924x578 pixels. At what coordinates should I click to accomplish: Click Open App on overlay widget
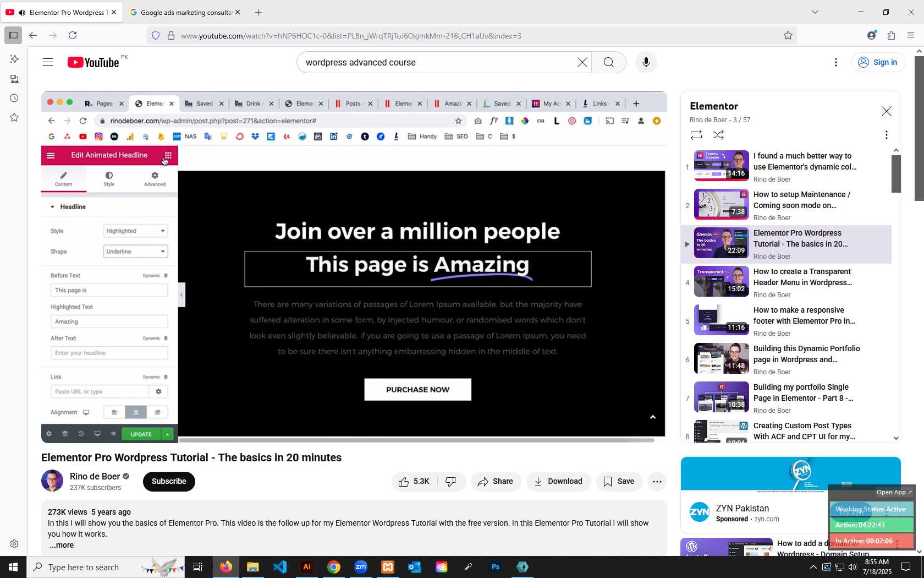click(x=894, y=493)
